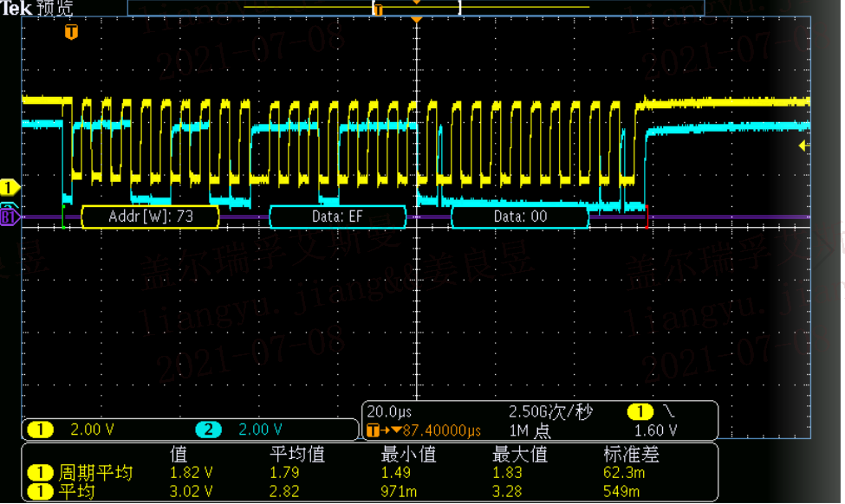The width and height of the screenshot is (845, 504).
Task: Click the trigger level arrow on right edge
Action: pos(803,145)
